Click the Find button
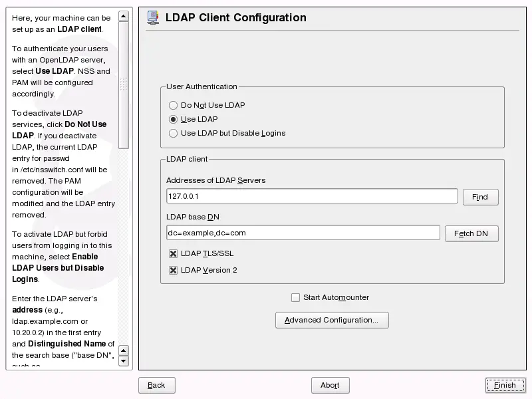The height and width of the screenshot is (399, 532). coord(480,197)
